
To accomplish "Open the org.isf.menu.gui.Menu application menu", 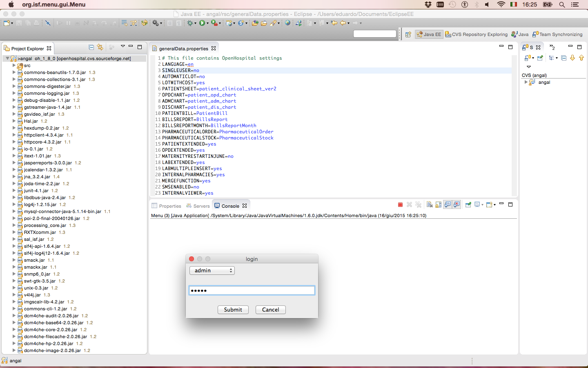I will (54, 4).
